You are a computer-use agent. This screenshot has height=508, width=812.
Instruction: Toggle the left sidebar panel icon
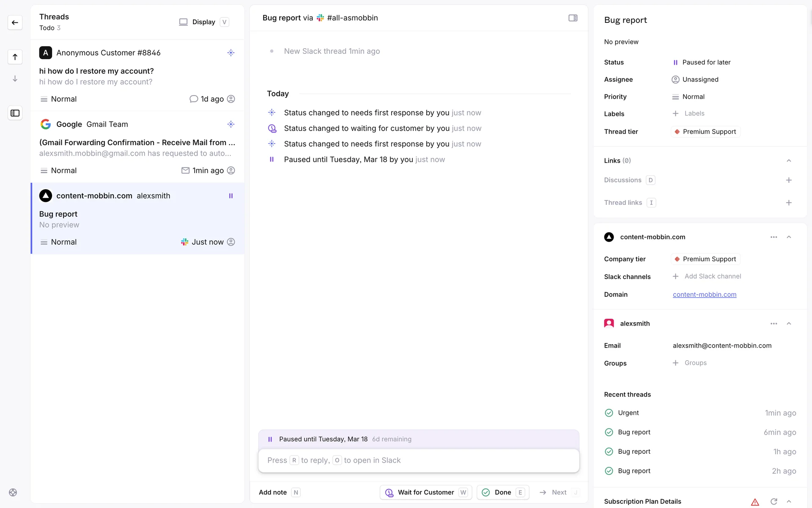(x=15, y=113)
